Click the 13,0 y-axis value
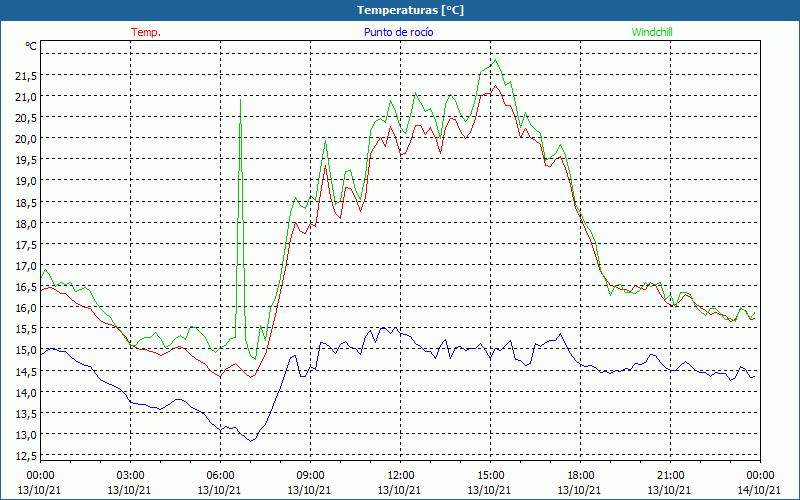 pyautogui.click(x=26, y=435)
